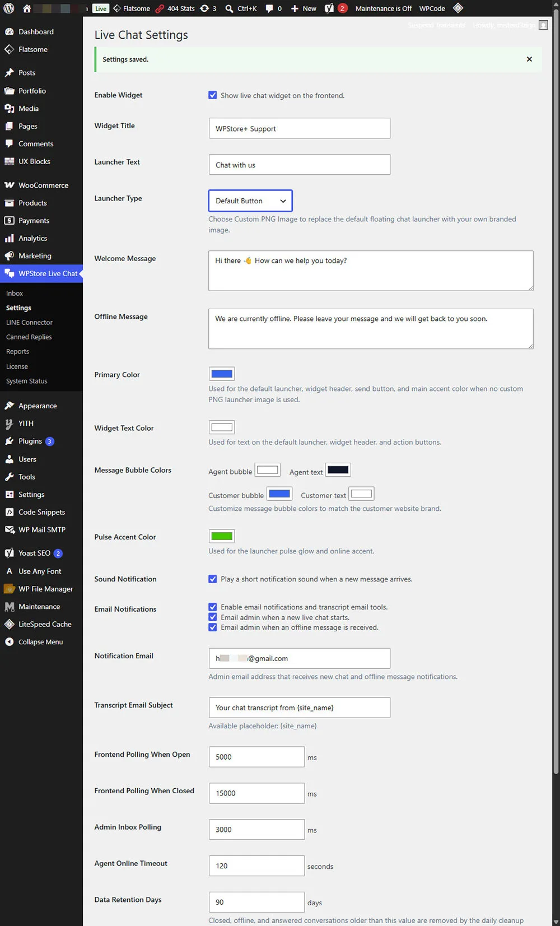Click the Collapse Menu arrow icon
This screenshot has height=926, width=560.
pyautogui.click(x=10, y=642)
